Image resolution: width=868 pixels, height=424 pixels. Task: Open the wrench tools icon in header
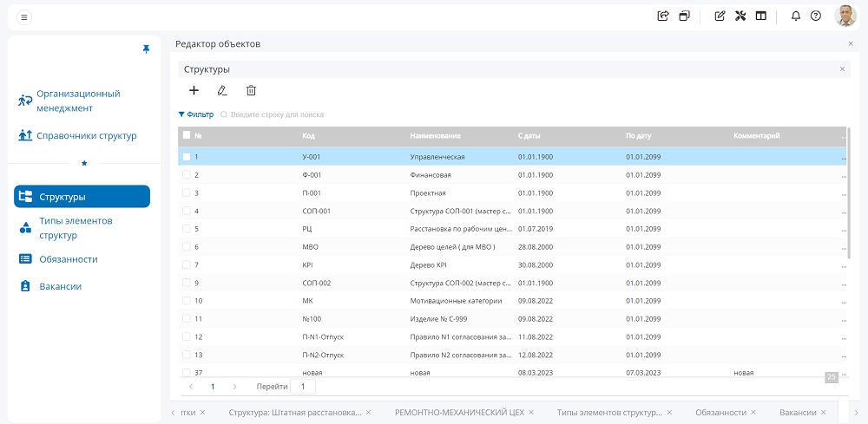point(740,16)
